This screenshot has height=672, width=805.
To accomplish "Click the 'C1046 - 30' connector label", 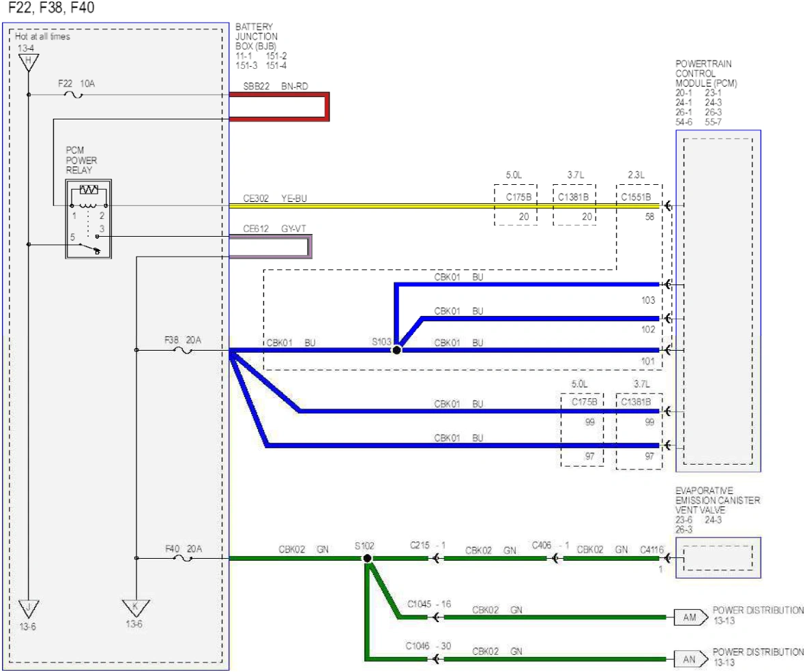I will pos(428,646).
